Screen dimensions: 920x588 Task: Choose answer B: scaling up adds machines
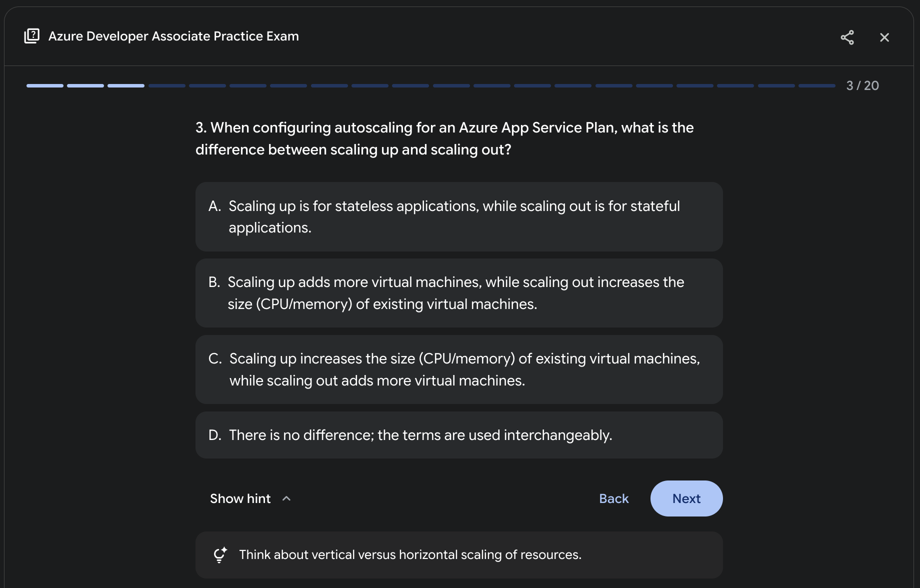point(458,293)
